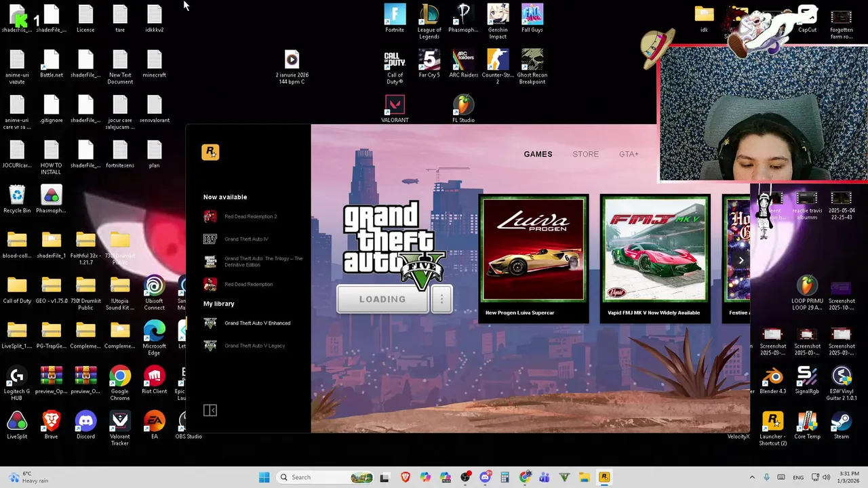Collapse the launcher sidebar panel
Screen dimensions: 868x488
click(210, 410)
